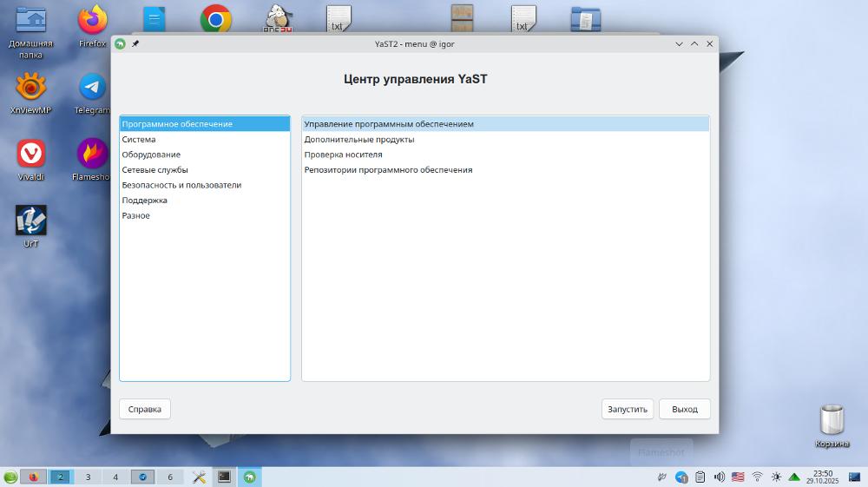
Task: Select the Поддержка category
Action: (x=204, y=201)
